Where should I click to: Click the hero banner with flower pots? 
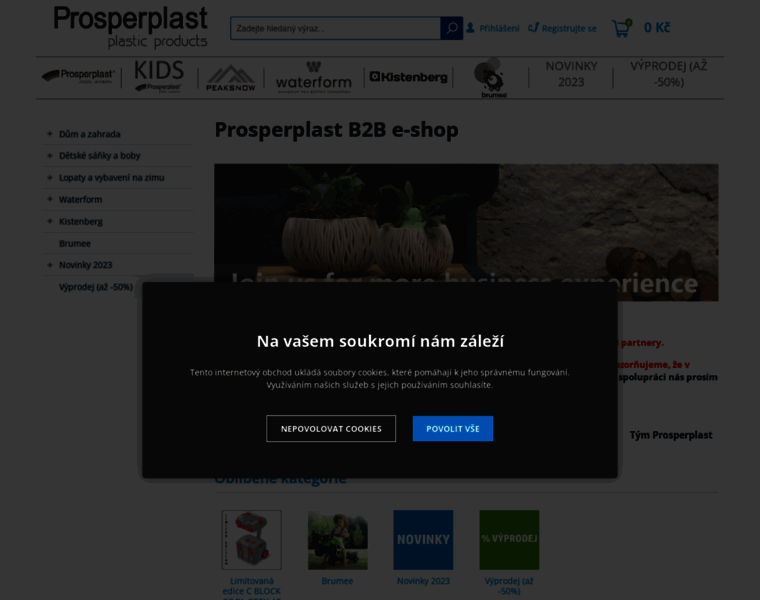(x=466, y=232)
